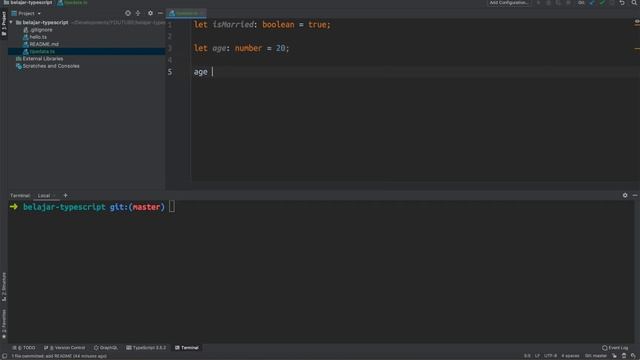Click the inspection eye icon at editor top right
This screenshot has height=360, width=640.
pyautogui.click(x=637, y=21)
